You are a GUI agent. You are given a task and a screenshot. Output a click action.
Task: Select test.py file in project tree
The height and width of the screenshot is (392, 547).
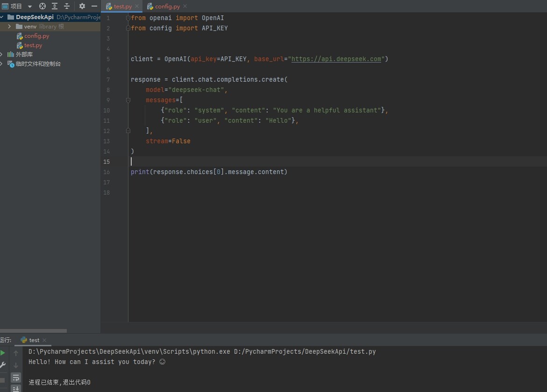point(33,45)
